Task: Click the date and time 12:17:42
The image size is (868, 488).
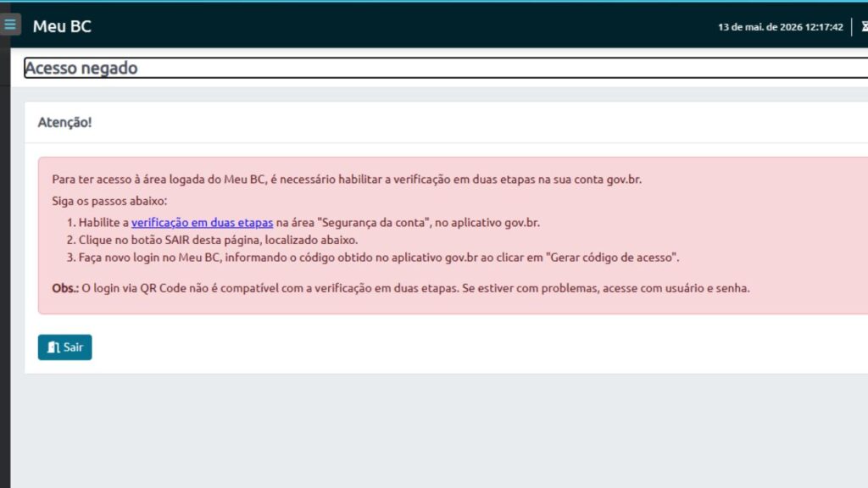Action: click(x=780, y=26)
